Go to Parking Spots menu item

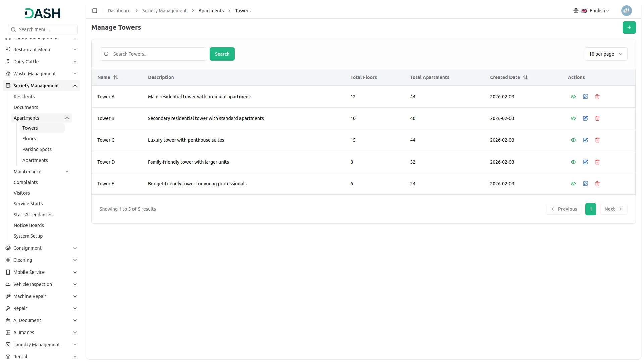tap(37, 149)
